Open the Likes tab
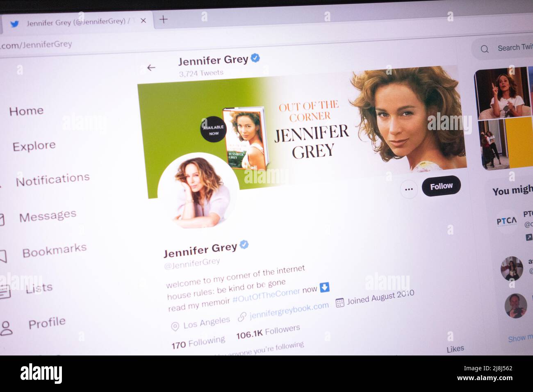This screenshot has width=533, height=392. [x=455, y=349]
